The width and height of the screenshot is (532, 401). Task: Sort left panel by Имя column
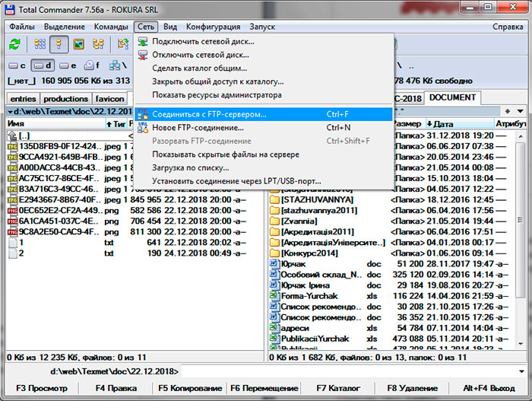point(56,124)
